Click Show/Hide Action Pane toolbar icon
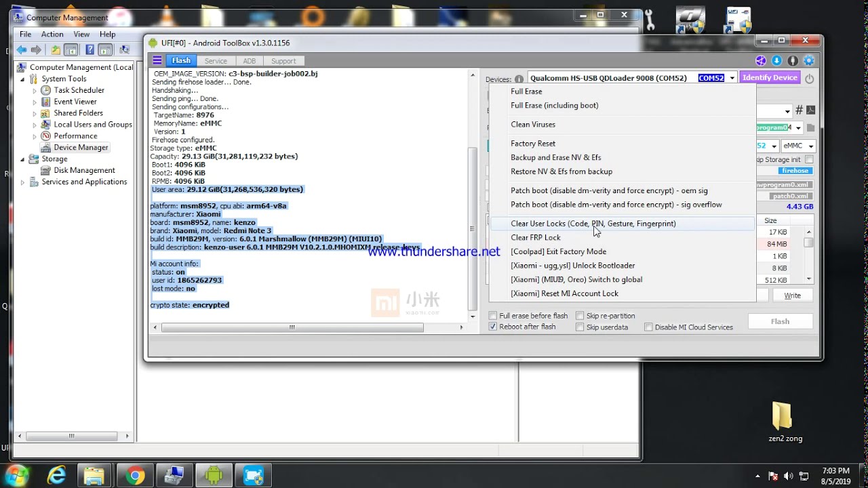 pyautogui.click(x=105, y=49)
